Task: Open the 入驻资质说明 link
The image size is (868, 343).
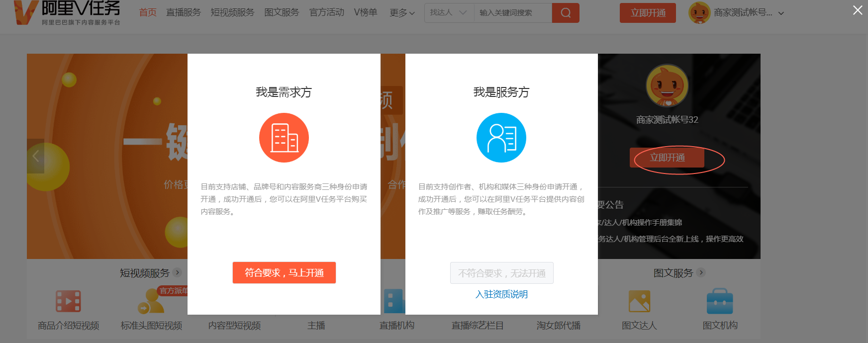Action: (x=501, y=294)
